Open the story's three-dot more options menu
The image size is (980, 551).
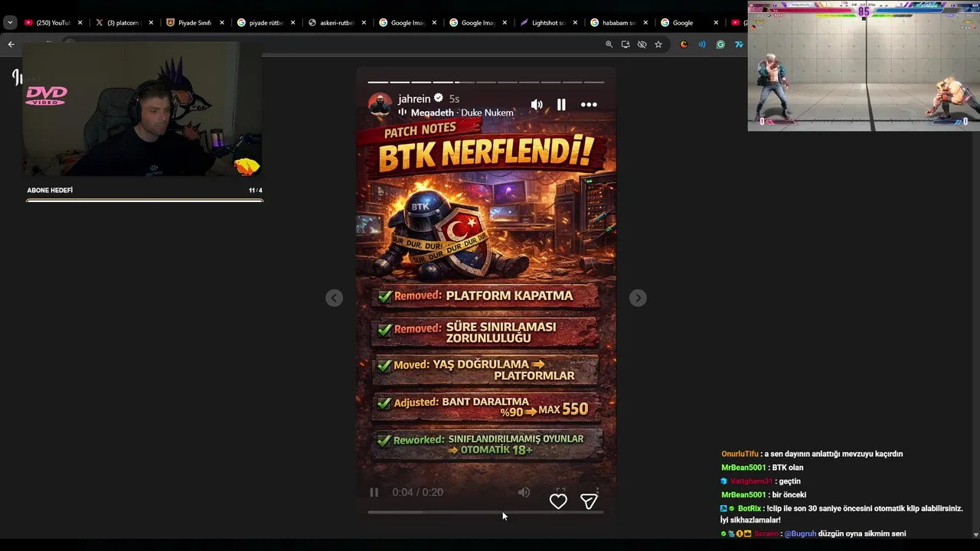coord(589,105)
